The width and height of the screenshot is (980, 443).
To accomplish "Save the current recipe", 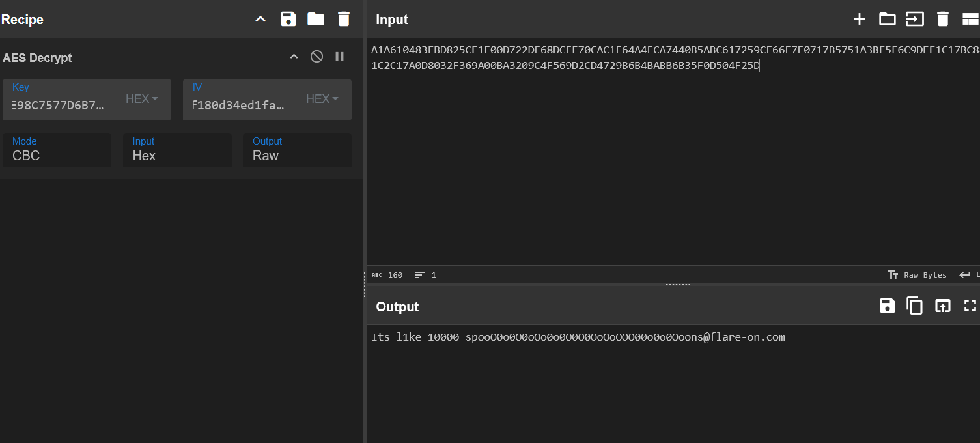I will [288, 20].
